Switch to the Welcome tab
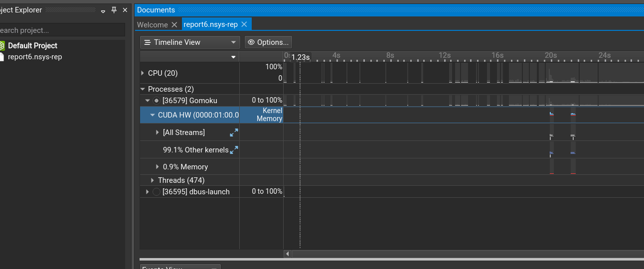The image size is (644, 269). click(x=153, y=24)
